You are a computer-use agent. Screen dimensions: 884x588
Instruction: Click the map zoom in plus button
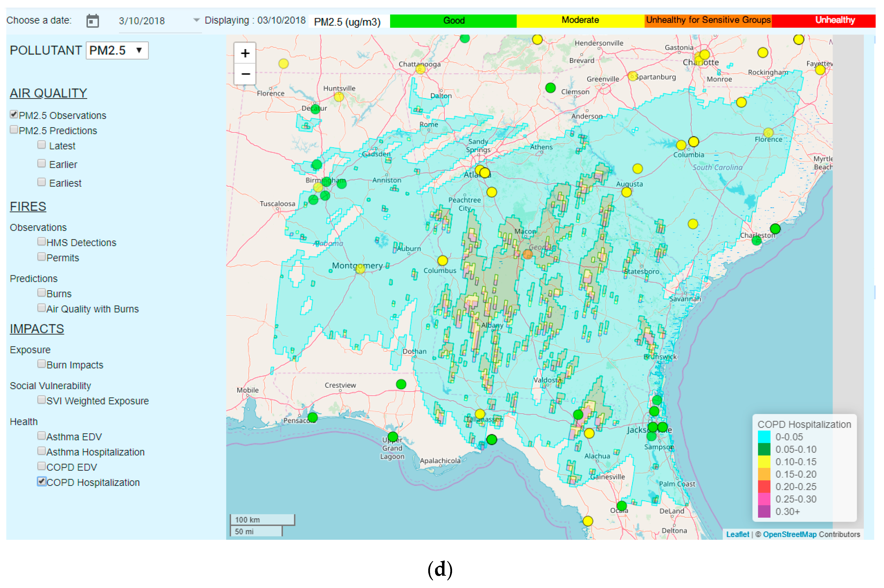(x=245, y=53)
